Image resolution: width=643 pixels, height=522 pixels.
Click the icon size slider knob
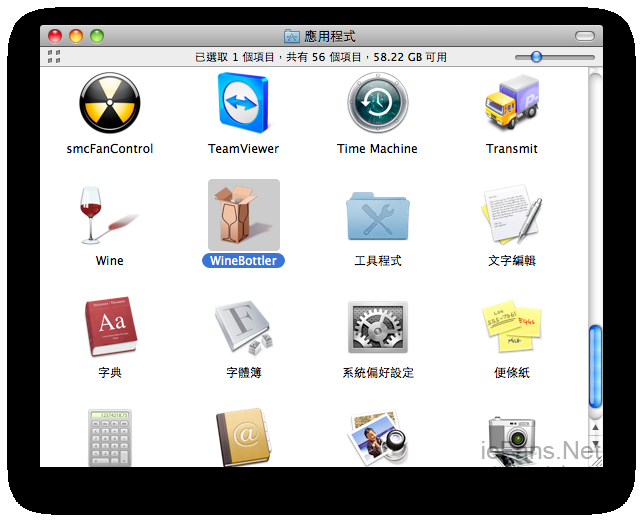pyautogui.click(x=536, y=57)
